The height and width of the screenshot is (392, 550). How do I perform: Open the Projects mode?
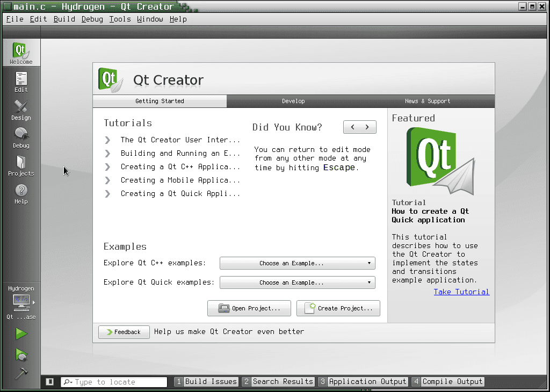[x=21, y=166]
